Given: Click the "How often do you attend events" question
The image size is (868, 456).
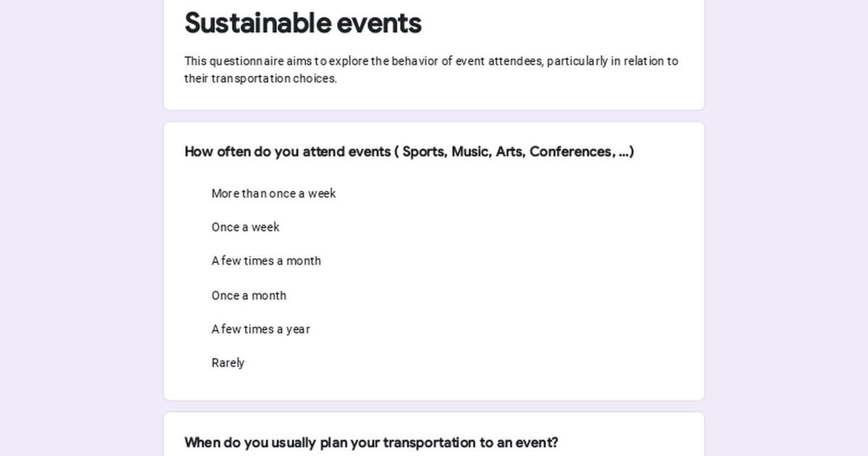Looking at the screenshot, I should [x=409, y=152].
